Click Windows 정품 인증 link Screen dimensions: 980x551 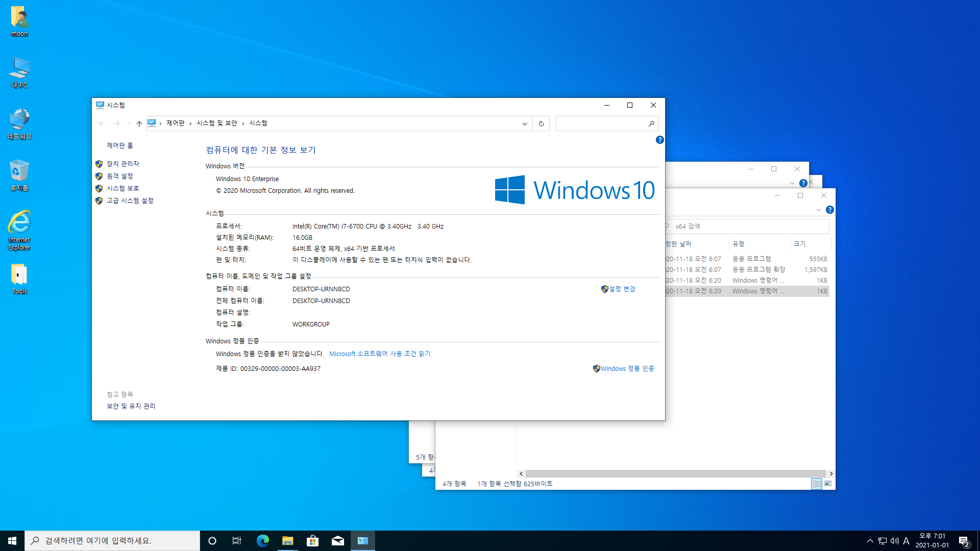627,368
